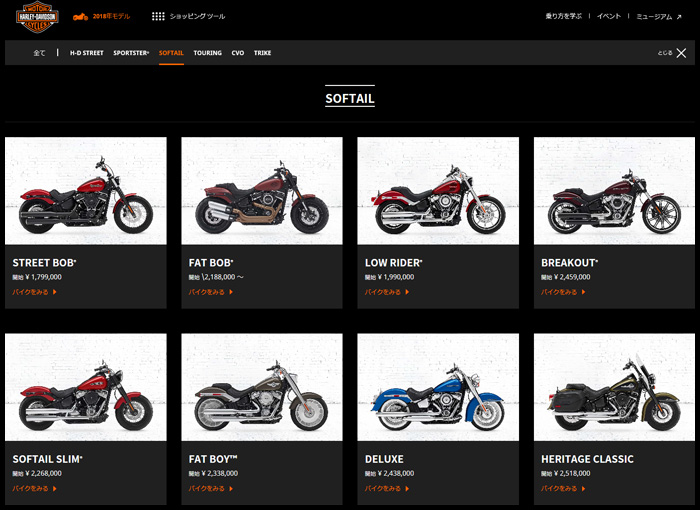Open ミュージアム link
This screenshot has height=510, width=700.
coord(654,17)
